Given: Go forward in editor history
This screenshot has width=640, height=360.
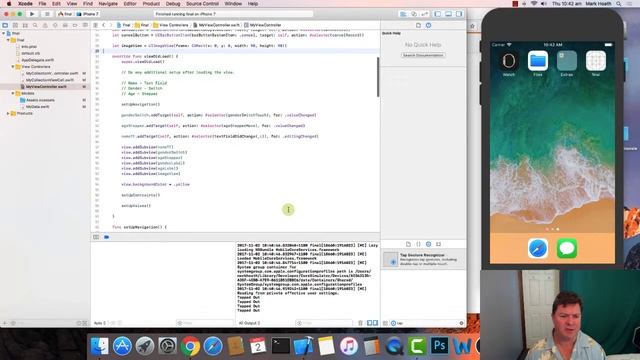Looking at the screenshot, I should 111,25.
